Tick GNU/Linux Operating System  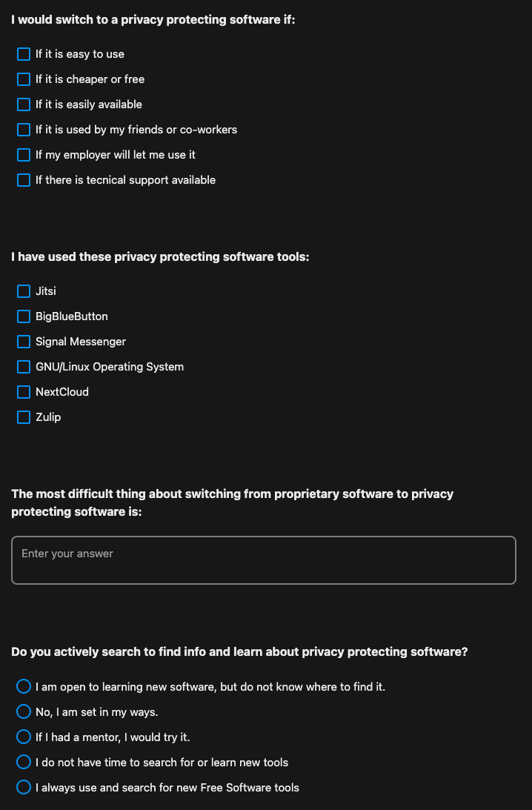click(x=24, y=367)
